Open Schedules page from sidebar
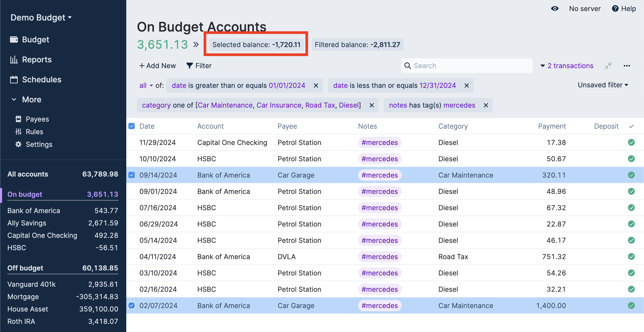The width and height of the screenshot is (644, 332). pos(41,79)
